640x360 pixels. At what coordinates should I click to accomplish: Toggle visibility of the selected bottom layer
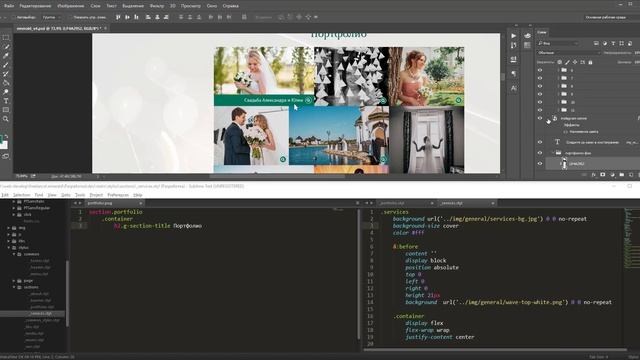(x=540, y=164)
